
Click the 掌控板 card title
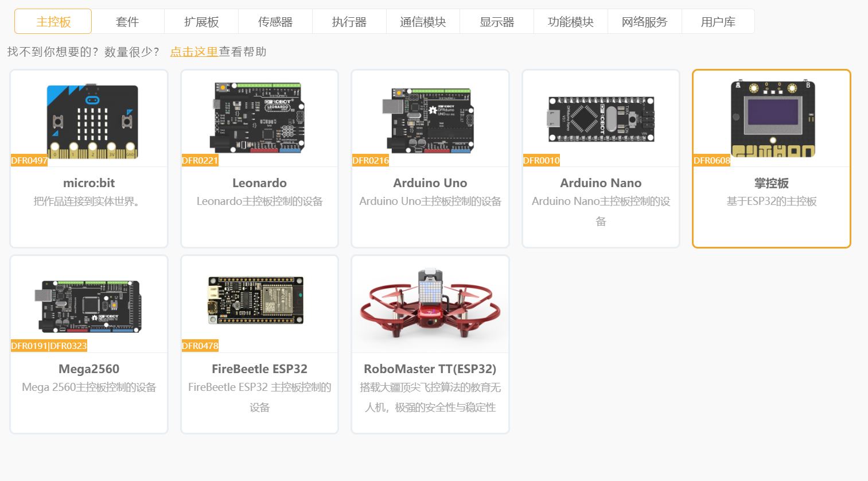pos(772,183)
